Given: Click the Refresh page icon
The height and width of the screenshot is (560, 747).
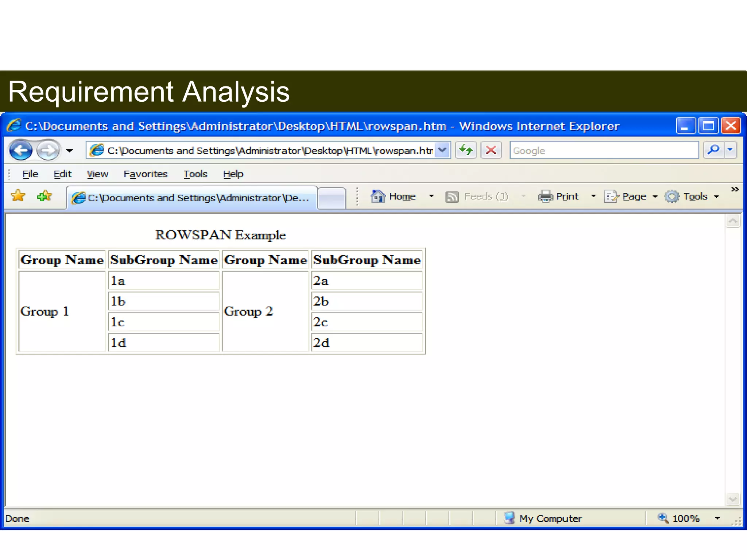Looking at the screenshot, I should pos(466,150).
